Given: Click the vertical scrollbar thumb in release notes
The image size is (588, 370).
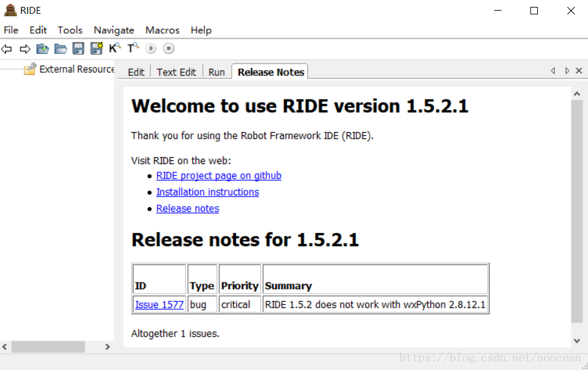Looking at the screenshot, I should [x=577, y=211].
